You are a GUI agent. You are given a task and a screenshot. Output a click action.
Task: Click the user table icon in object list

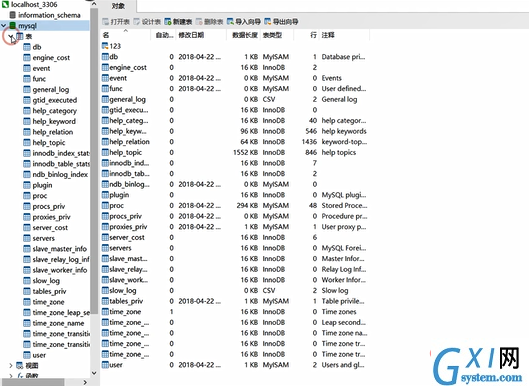[105, 365]
